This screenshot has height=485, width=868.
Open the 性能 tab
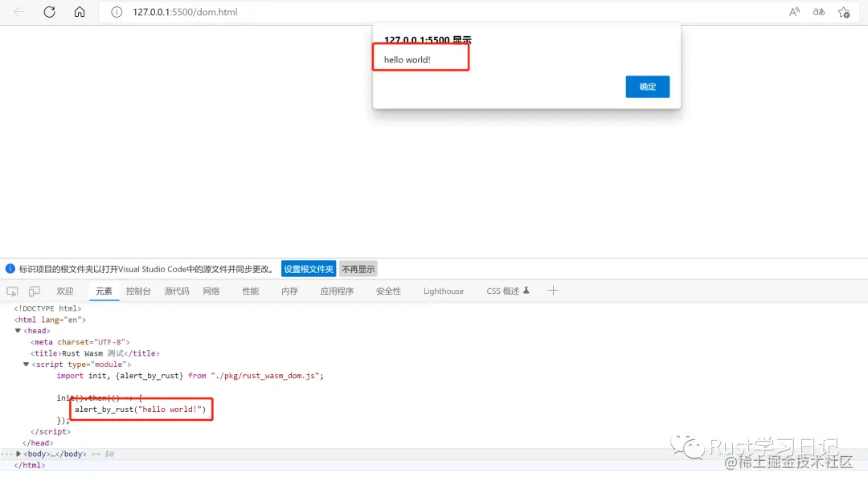[250, 291]
